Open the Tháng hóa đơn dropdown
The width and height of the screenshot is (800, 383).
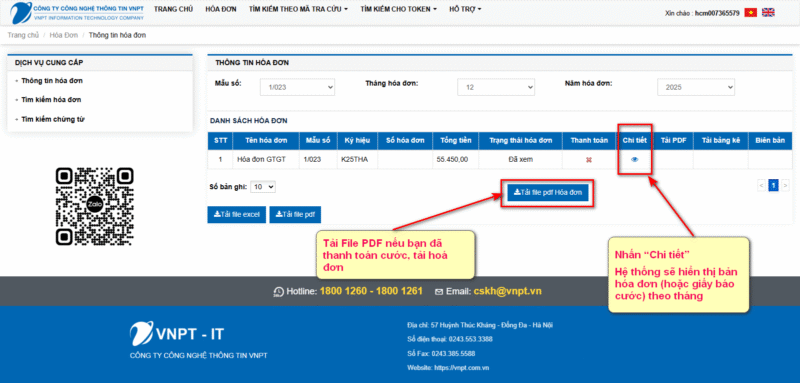496,87
